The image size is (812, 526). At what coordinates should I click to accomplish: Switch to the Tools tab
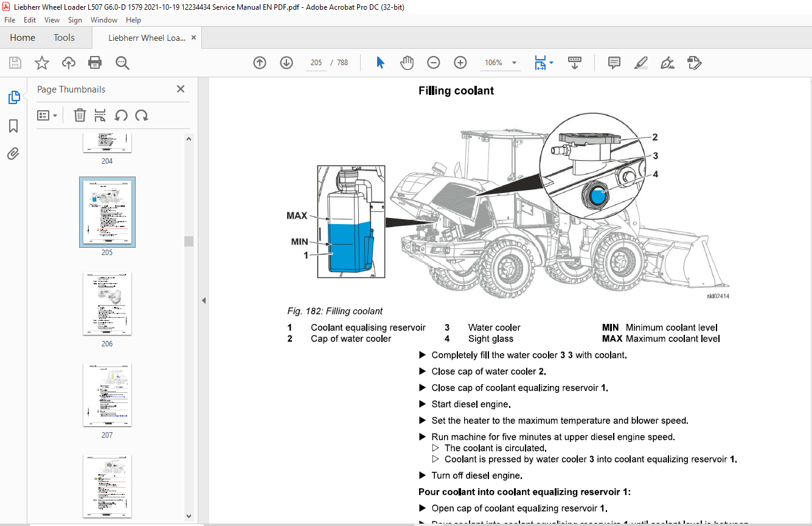point(64,38)
